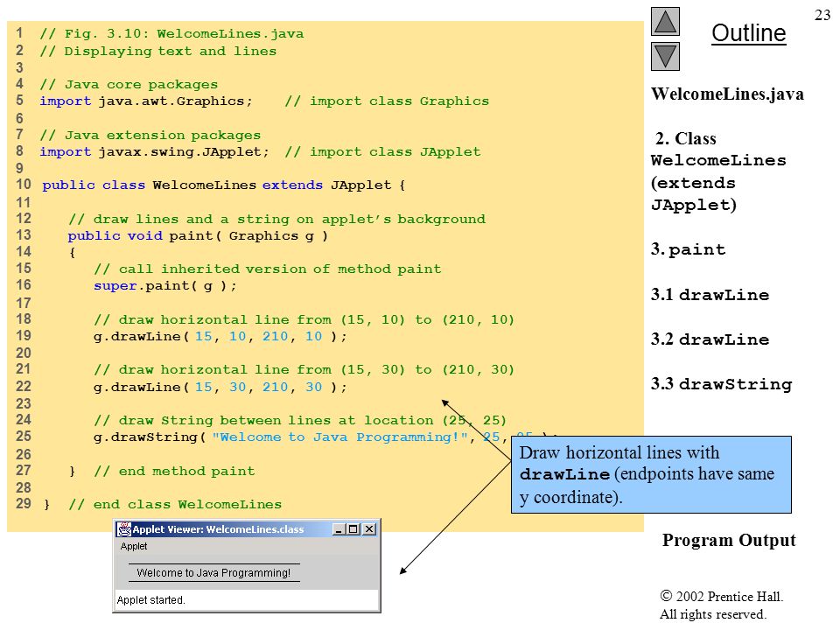
Task: Click comment '// Java extension packages'
Action: point(150,135)
